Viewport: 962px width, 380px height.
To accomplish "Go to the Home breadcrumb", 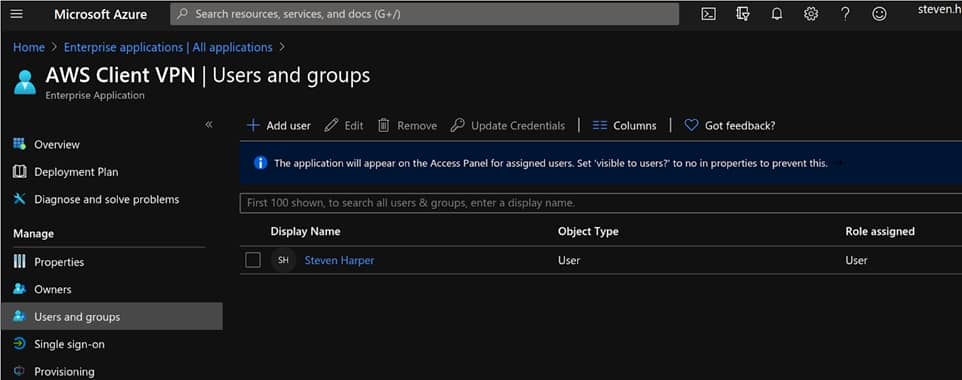I will click(x=29, y=47).
